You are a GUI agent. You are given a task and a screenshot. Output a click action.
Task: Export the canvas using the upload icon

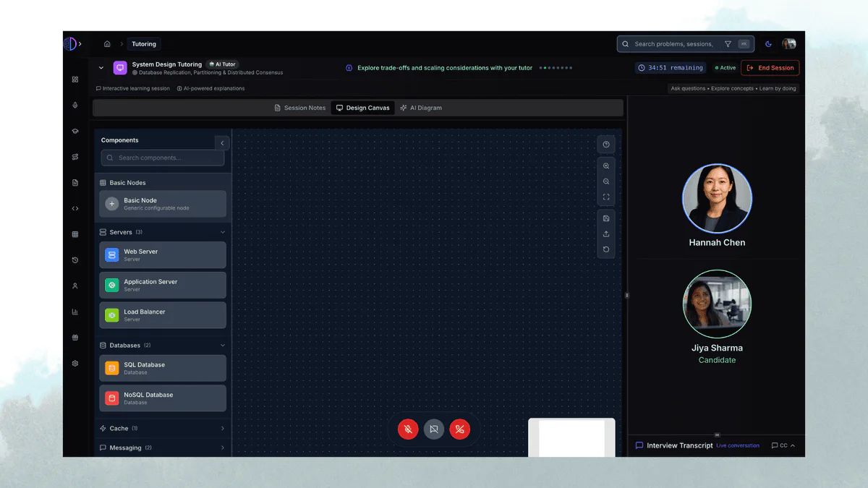[606, 234]
